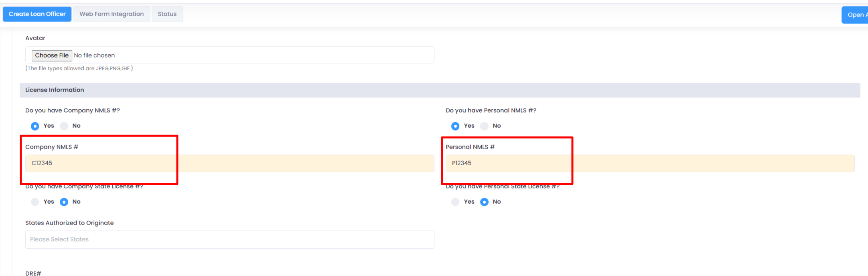Choose No for Company State License question
The image size is (868, 276).
tap(64, 202)
